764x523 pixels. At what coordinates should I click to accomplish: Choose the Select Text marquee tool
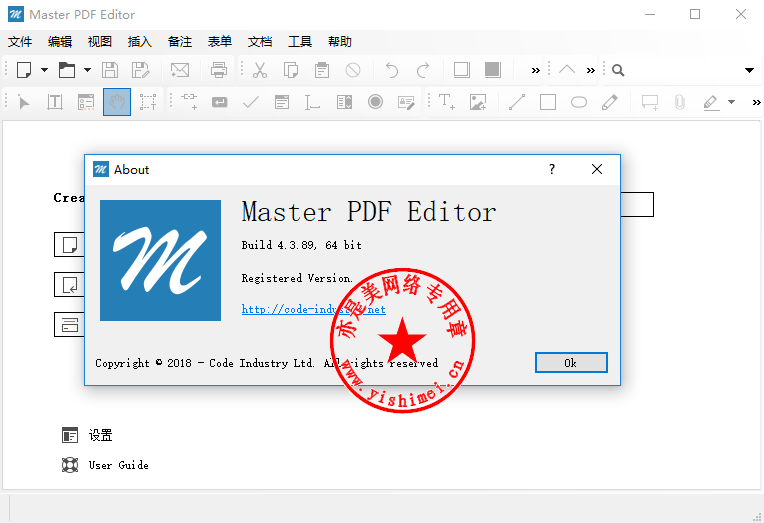point(148,102)
